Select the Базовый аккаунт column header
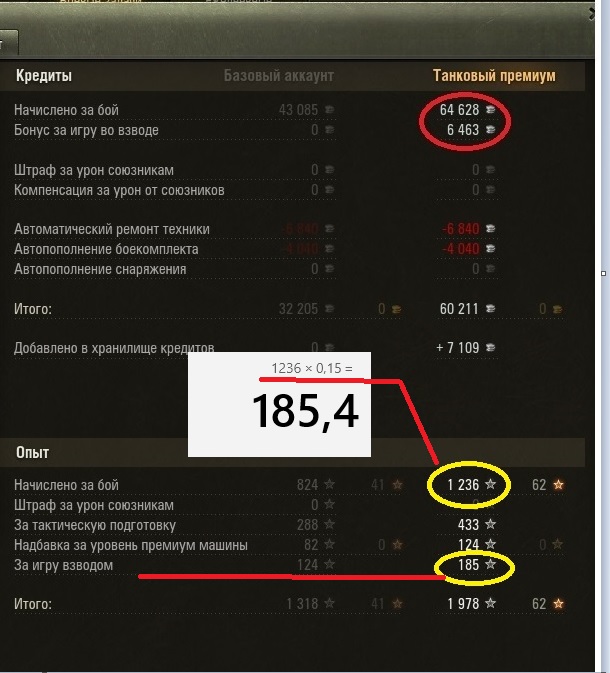Screen dimensions: 610x673 [x=278, y=75]
